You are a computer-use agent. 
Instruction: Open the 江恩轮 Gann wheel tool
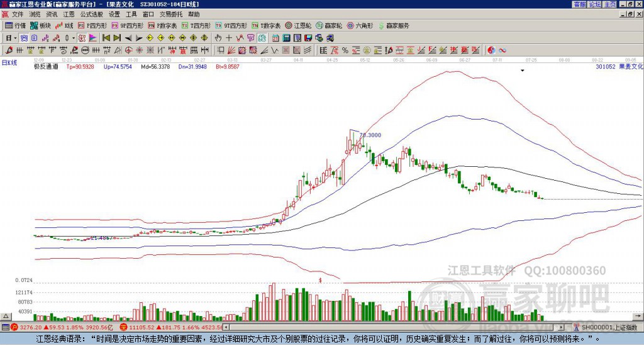click(x=299, y=25)
